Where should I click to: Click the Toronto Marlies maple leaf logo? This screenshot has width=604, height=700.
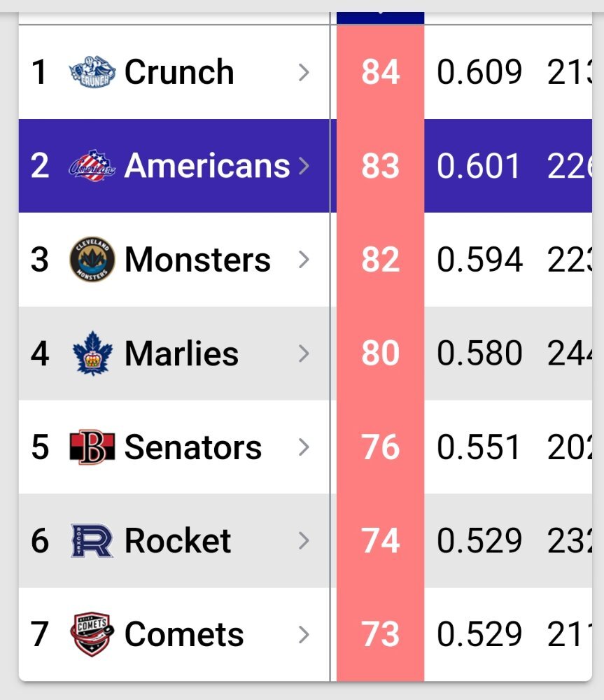[x=92, y=353]
